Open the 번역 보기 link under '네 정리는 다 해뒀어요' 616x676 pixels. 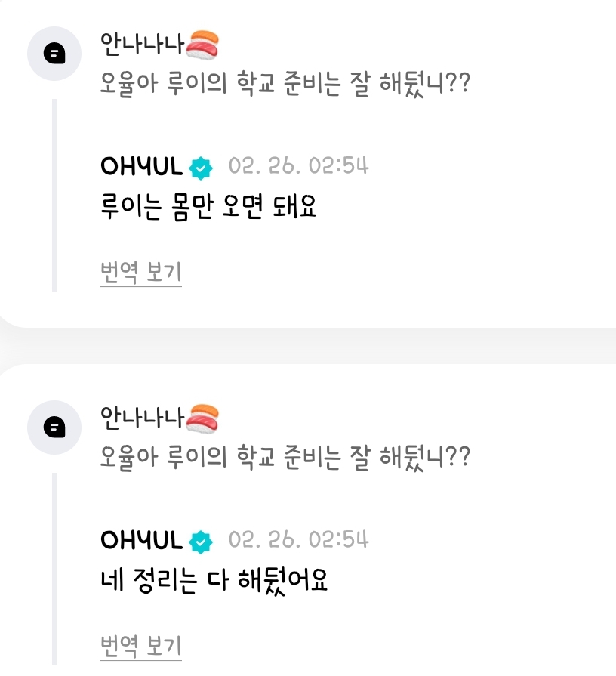(x=140, y=646)
